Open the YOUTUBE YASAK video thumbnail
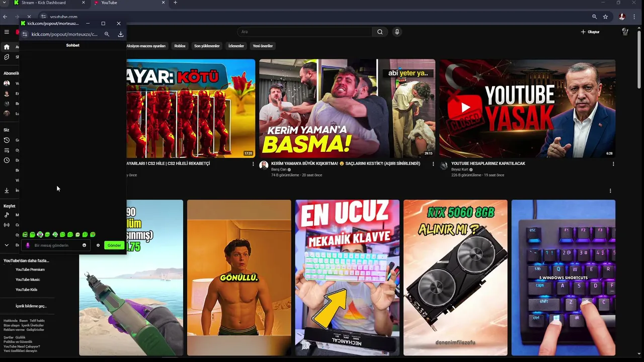644x362 pixels. 527,108
